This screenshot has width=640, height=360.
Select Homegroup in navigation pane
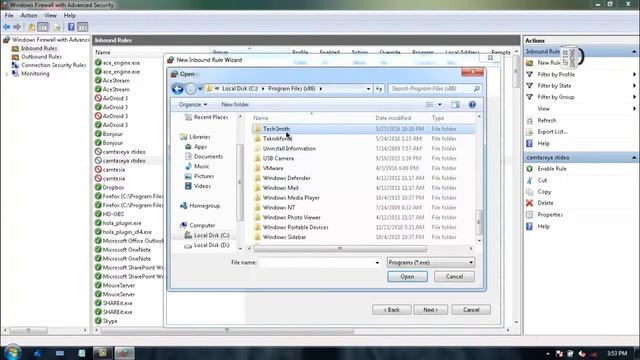coord(204,206)
